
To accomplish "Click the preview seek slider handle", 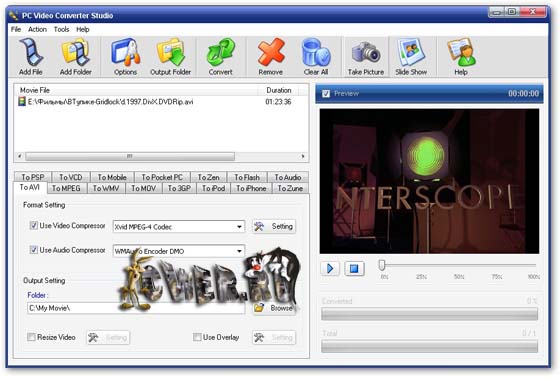I will [x=382, y=265].
